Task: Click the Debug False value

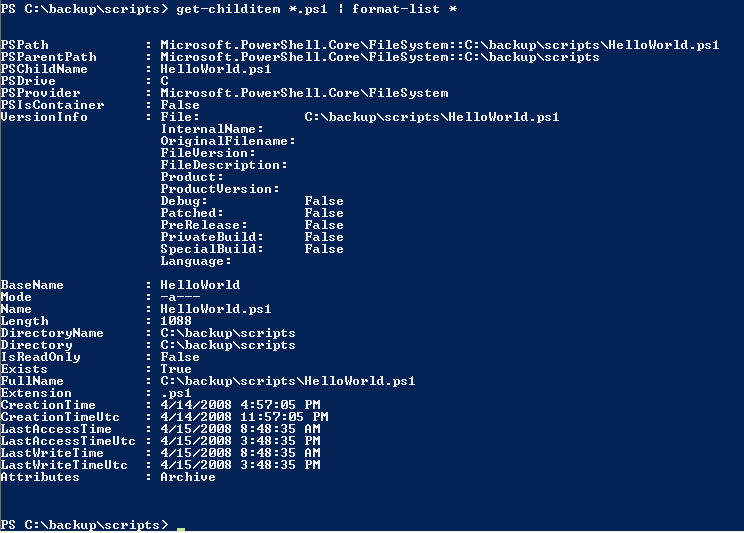Action: click(324, 201)
